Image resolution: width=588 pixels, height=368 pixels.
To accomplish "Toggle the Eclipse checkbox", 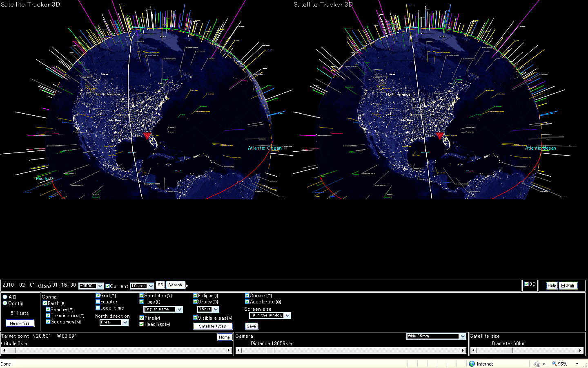I will pyautogui.click(x=195, y=296).
